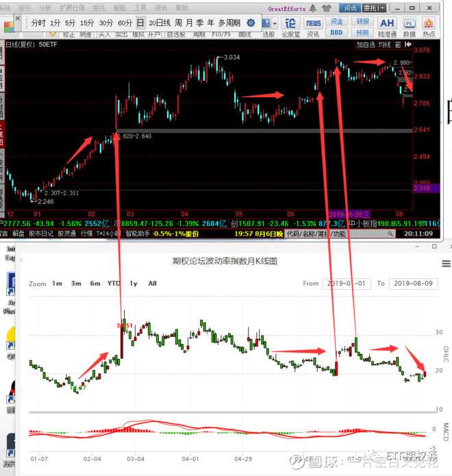The image size is (452, 476).
Task: Switch chart period to 60分
Action: [125, 23]
